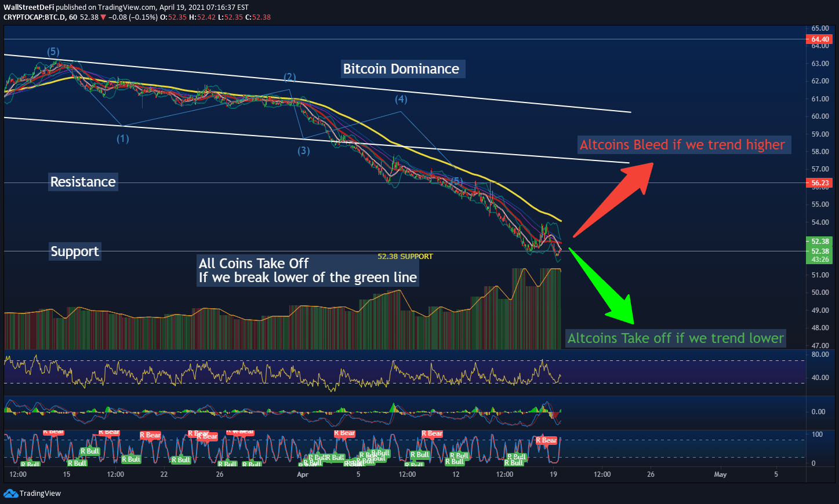The height and width of the screenshot is (504, 839).
Task: Click the TradingView.com published source text
Action: point(127,7)
